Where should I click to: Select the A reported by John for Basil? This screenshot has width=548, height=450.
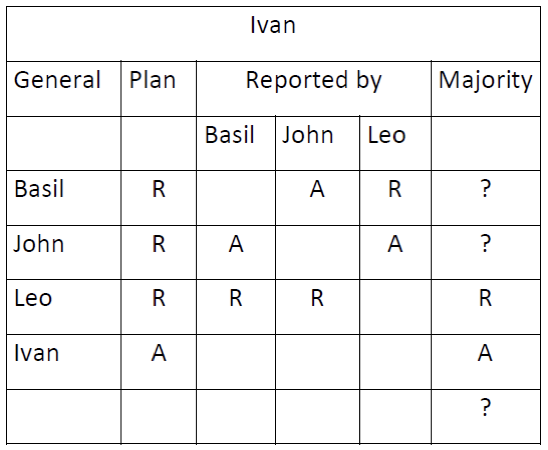click(x=317, y=189)
